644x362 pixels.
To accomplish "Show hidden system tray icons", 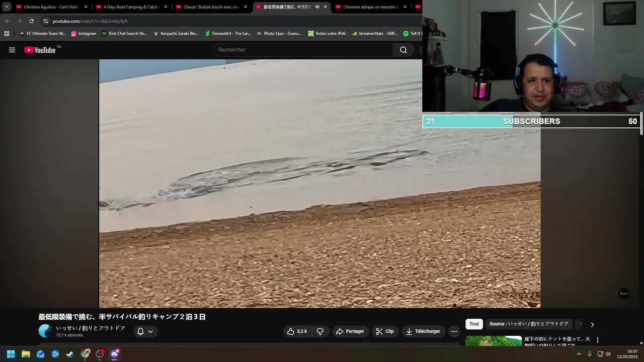I will tap(579, 354).
